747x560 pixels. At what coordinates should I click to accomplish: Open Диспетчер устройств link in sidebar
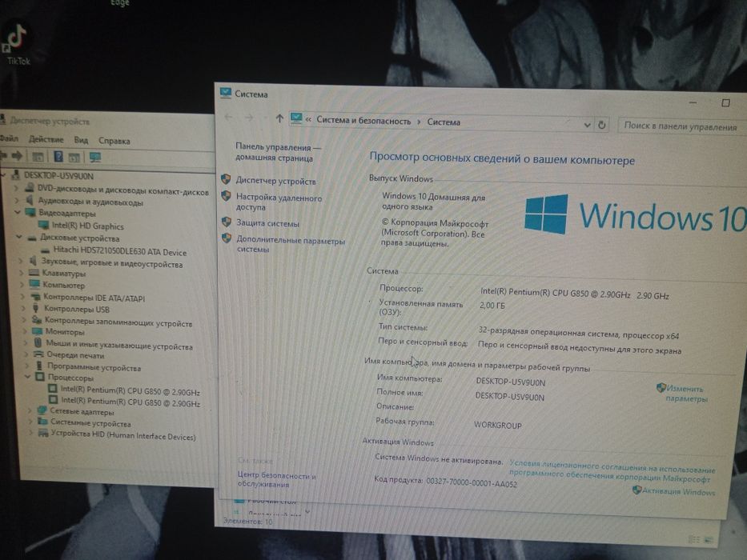pos(276,181)
